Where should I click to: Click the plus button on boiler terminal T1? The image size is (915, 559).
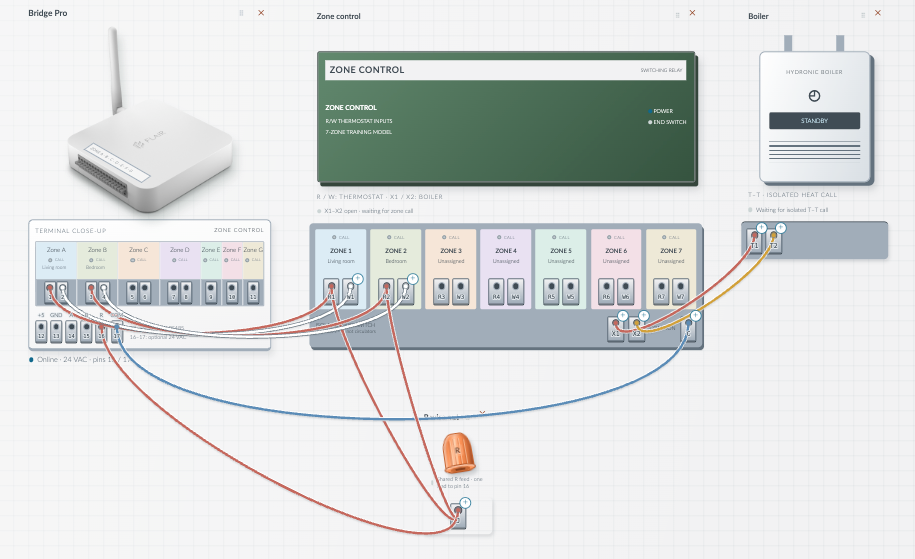click(762, 228)
